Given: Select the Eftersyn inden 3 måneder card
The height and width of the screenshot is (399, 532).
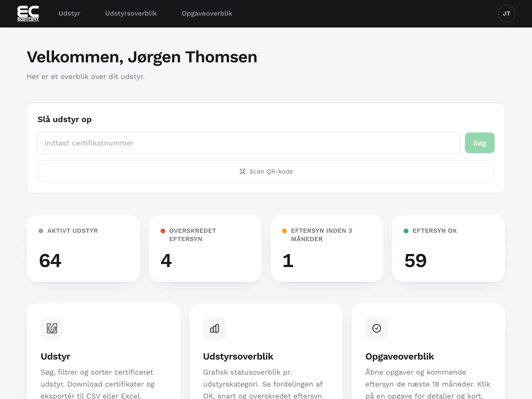Looking at the screenshot, I should (327, 248).
